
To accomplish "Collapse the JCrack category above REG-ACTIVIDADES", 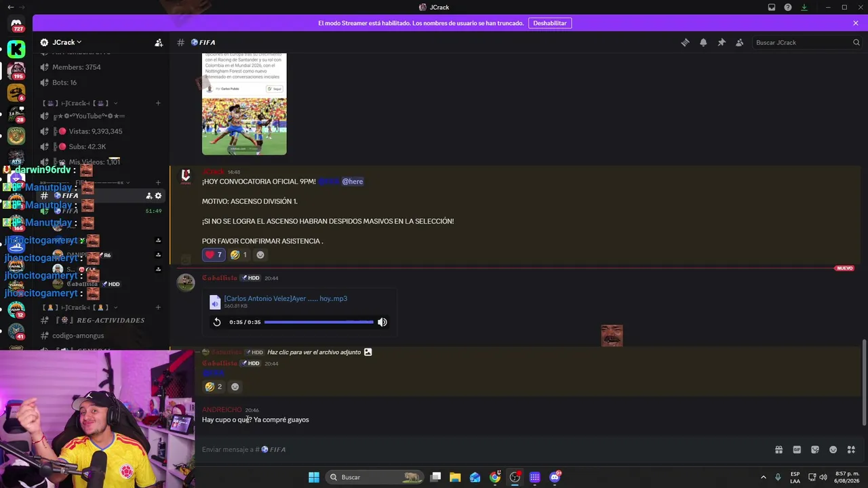I will (80, 307).
